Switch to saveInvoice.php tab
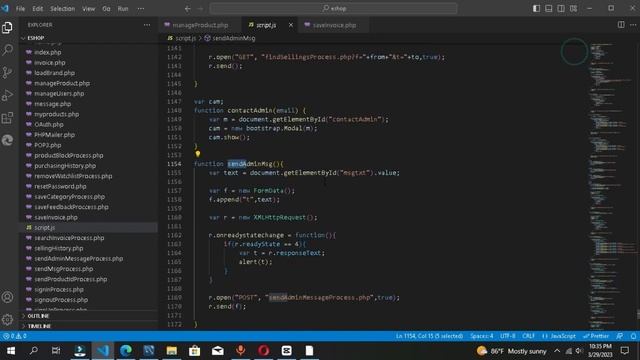Image resolution: width=640 pixels, height=360 pixels. click(335, 25)
